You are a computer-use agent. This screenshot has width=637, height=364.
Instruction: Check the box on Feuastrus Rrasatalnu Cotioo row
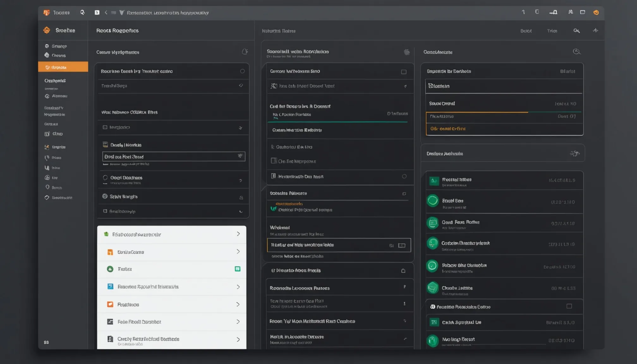569,306
